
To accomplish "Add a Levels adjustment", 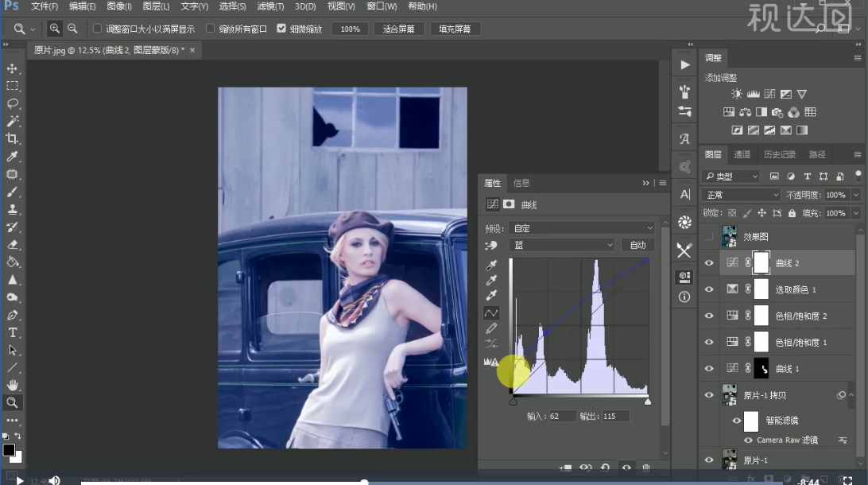I will [x=753, y=94].
